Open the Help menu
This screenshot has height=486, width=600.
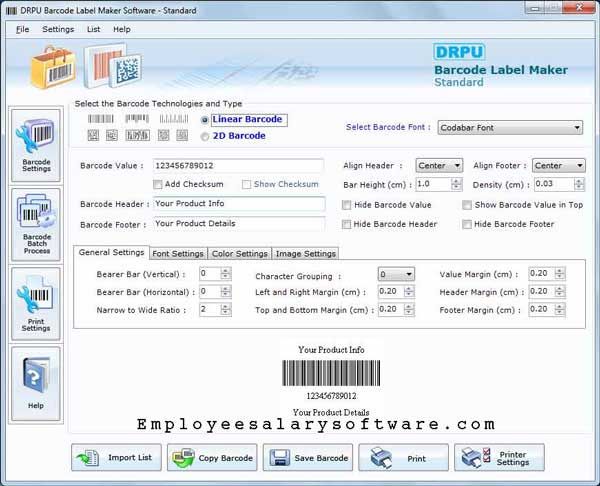[x=122, y=29]
